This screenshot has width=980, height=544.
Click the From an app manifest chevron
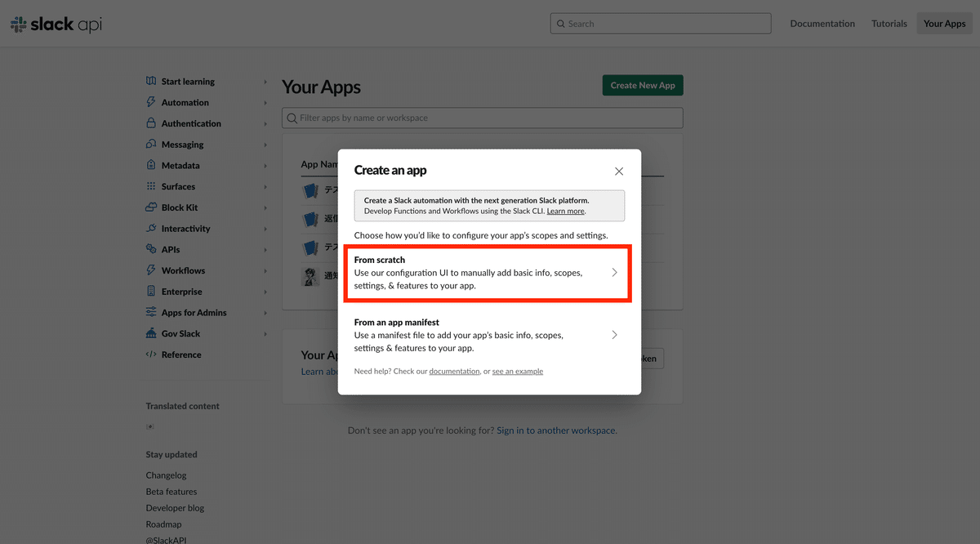pos(615,335)
